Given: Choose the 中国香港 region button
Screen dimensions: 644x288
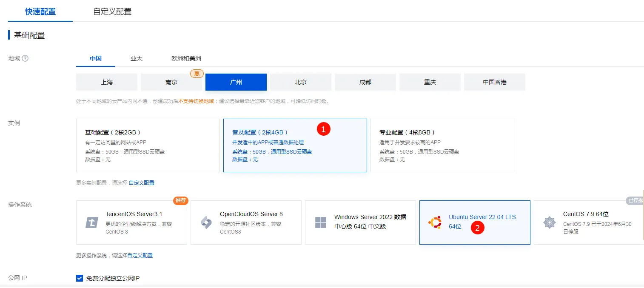Looking at the screenshot, I should (495, 82).
